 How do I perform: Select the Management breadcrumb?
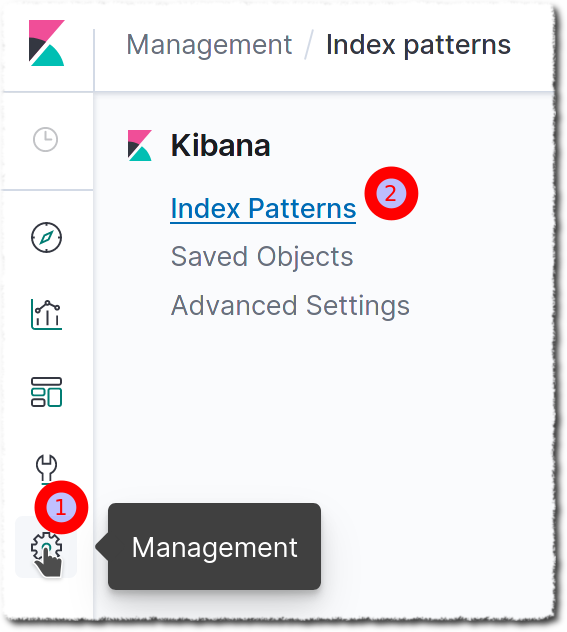tap(209, 44)
